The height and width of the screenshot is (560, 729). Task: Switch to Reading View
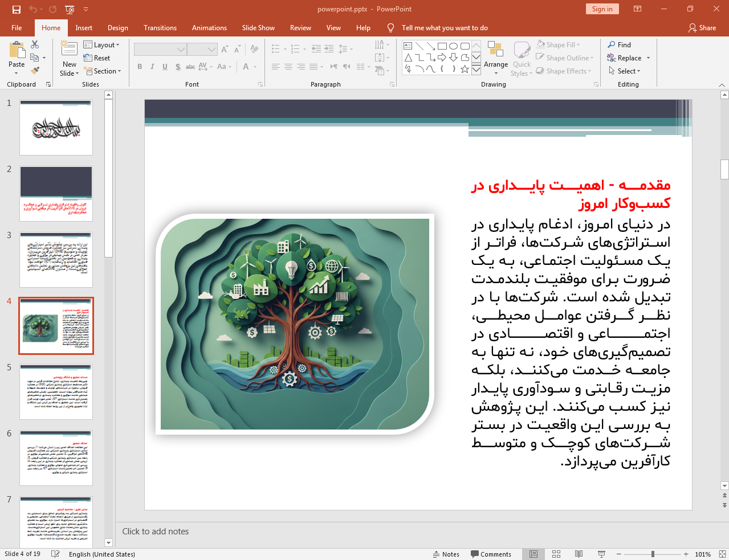tap(579, 554)
